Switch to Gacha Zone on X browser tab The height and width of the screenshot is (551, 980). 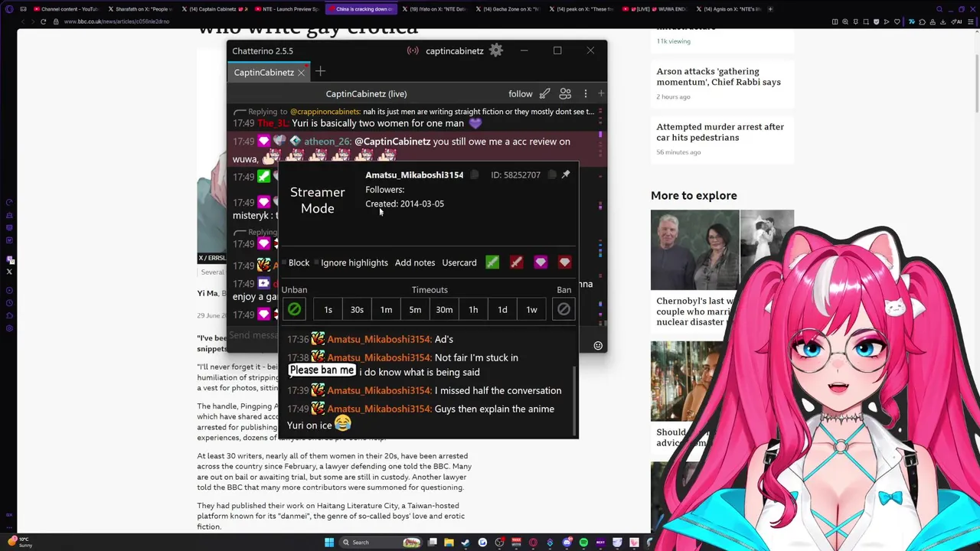point(508,9)
